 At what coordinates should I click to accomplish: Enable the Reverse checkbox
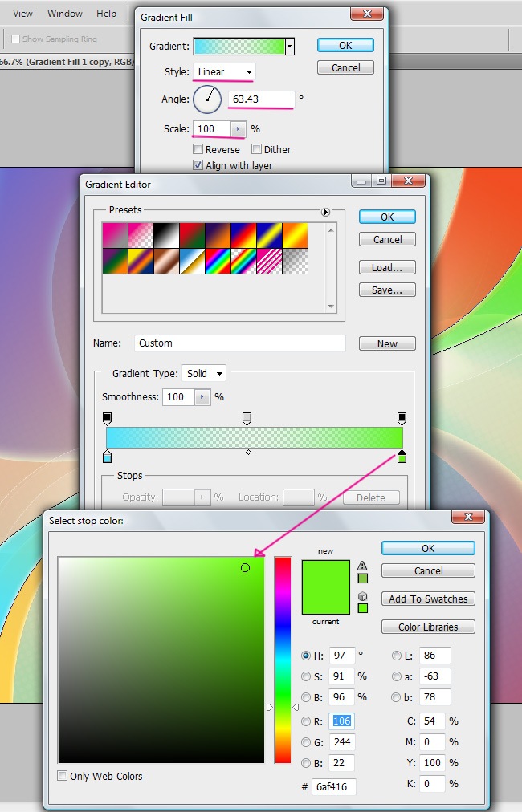click(198, 149)
